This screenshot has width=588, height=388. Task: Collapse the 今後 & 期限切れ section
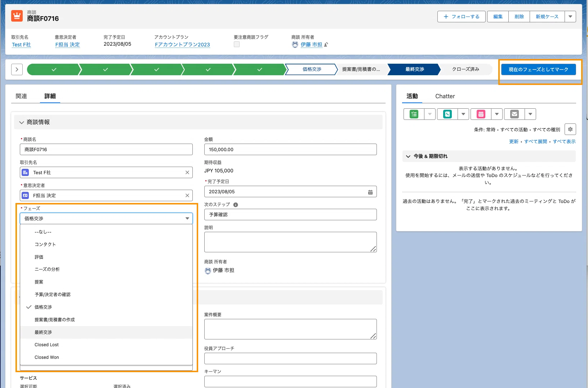pyautogui.click(x=408, y=156)
